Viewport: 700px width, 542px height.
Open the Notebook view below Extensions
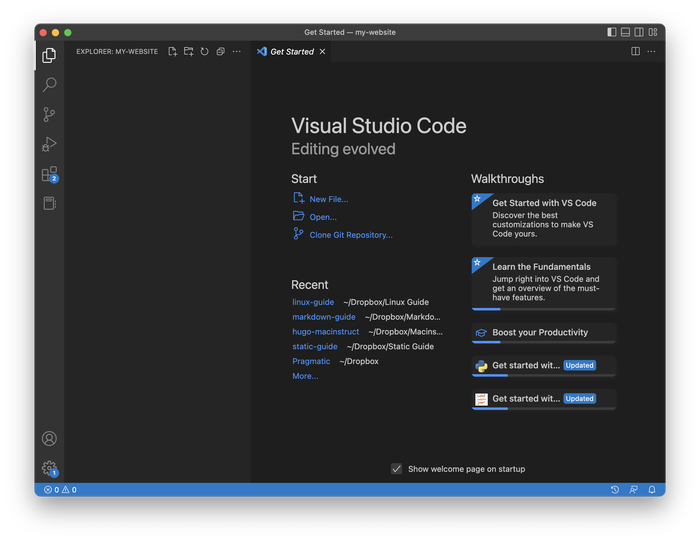(x=50, y=204)
